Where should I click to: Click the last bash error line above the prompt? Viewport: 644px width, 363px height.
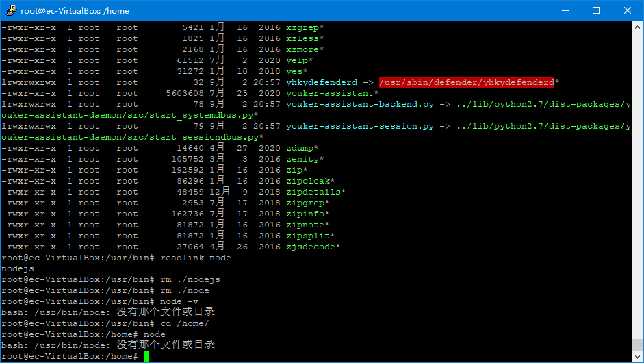pyautogui.click(x=108, y=345)
